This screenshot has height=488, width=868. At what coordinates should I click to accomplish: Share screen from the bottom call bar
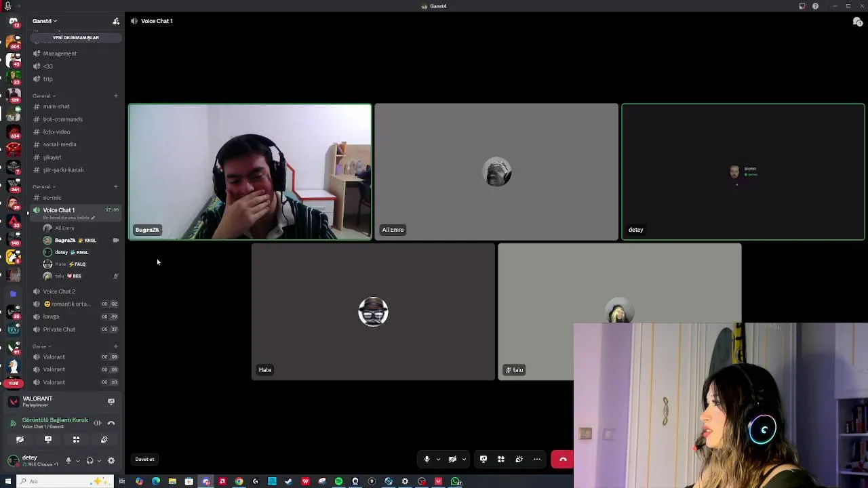[484, 459]
